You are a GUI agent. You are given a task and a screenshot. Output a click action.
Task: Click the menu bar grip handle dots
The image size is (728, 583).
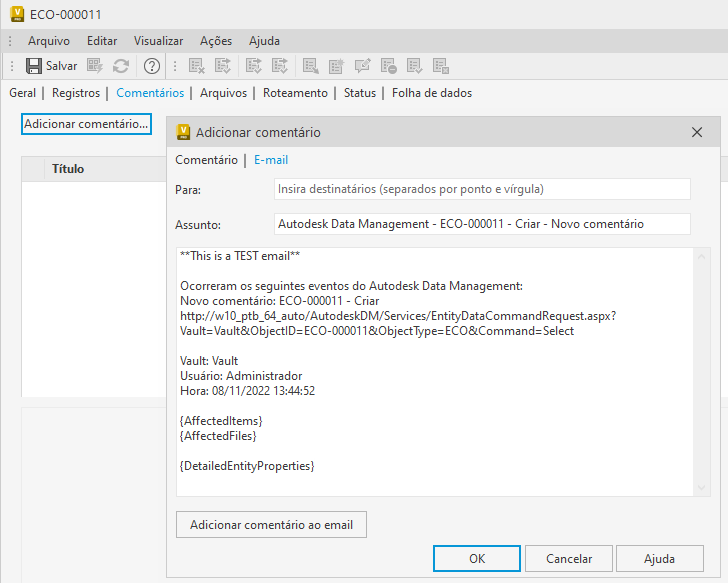click(x=10, y=41)
